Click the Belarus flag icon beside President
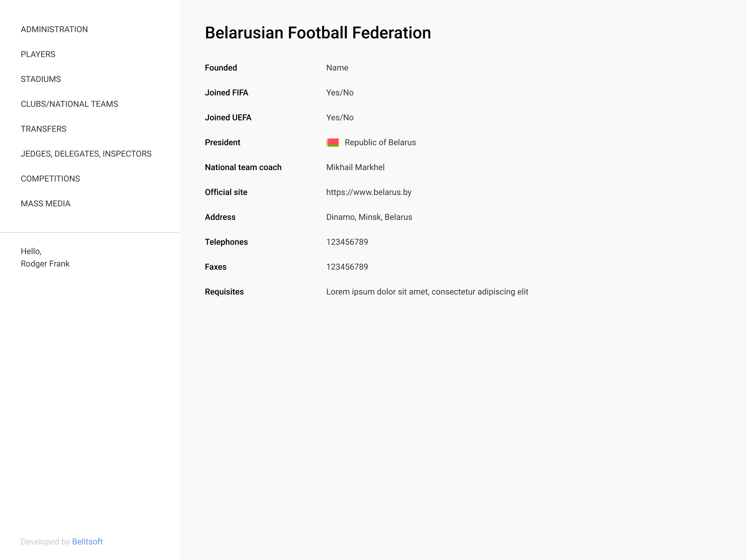The height and width of the screenshot is (560, 747). [333, 142]
